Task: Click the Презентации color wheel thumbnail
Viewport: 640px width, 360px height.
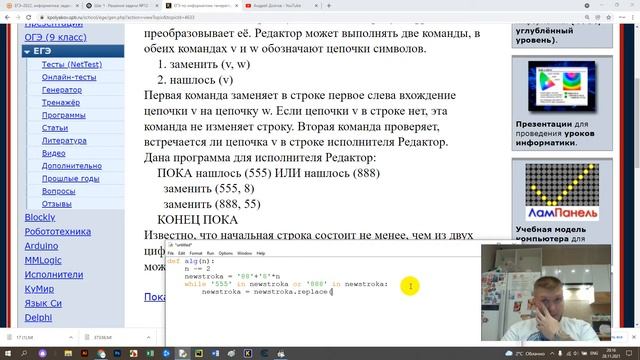Action: [x=562, y=86]
